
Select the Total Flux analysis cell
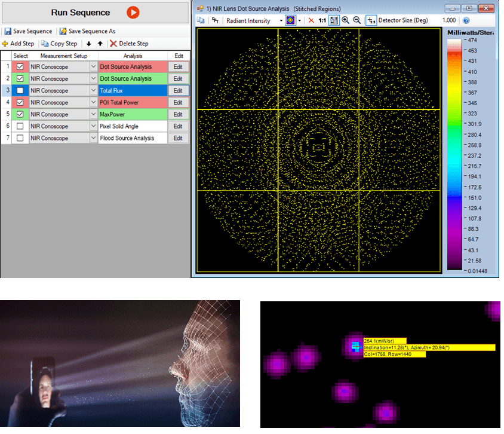(133, 90)
